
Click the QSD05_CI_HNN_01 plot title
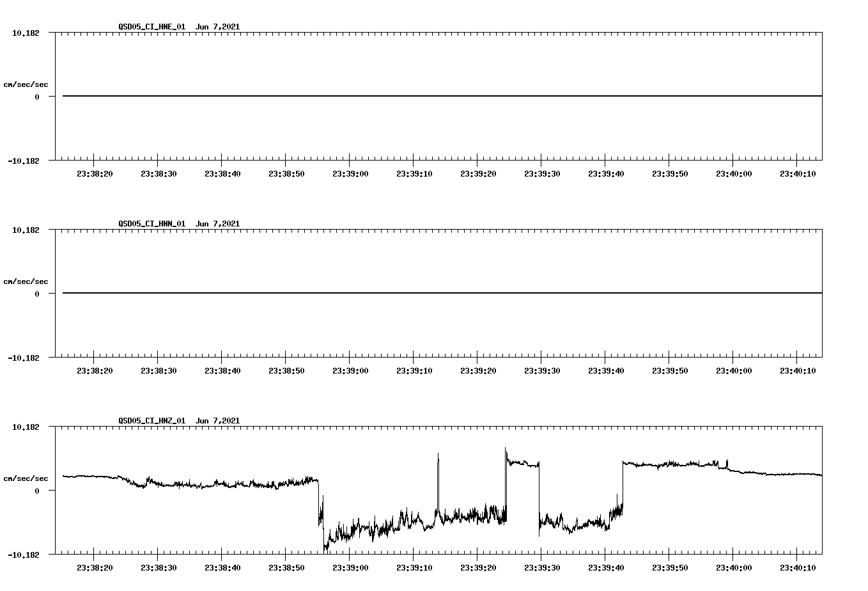click(x=179, y=224)
